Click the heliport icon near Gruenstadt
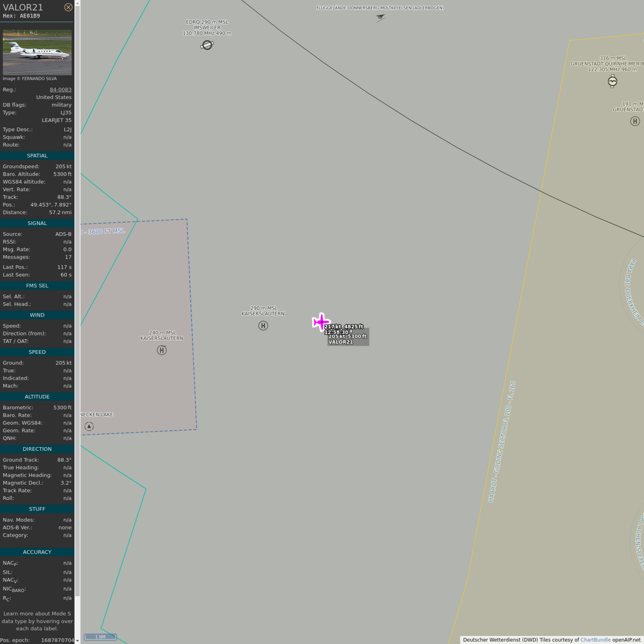 pyautogui.click(x=635, y=121)
